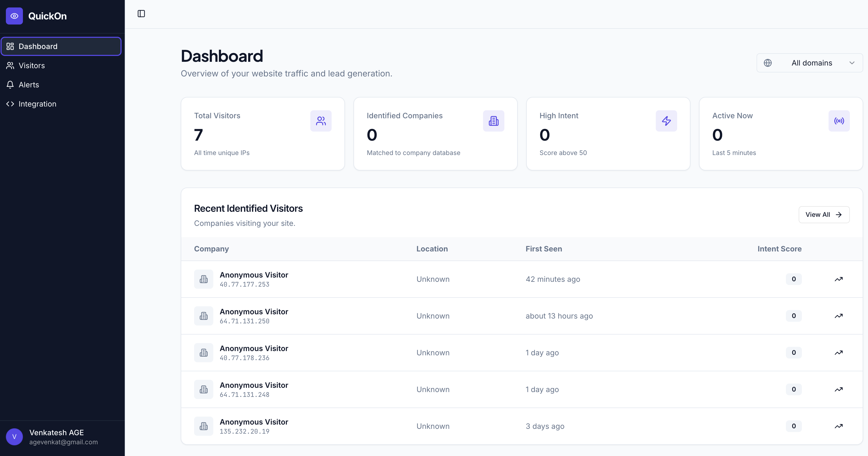
Task: Click the Alerts bell icon
Action: click(10, 84)
